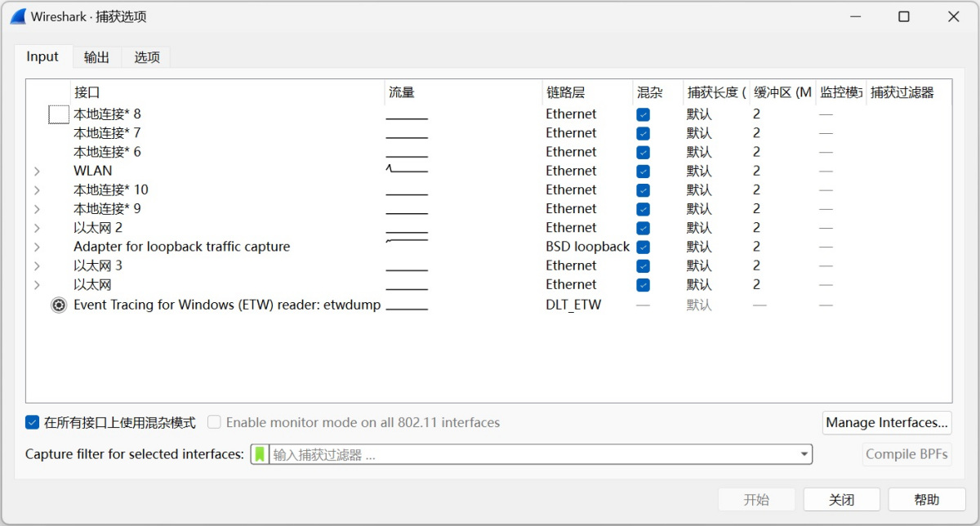The image size is (980, 526).
Task: Click the green bookmark icon in capture filter
Action: click(260, 454)
